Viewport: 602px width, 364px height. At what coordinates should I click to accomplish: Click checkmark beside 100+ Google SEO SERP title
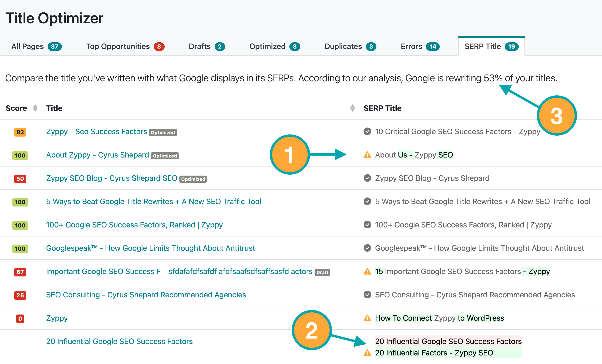click(x=367, y=225)
